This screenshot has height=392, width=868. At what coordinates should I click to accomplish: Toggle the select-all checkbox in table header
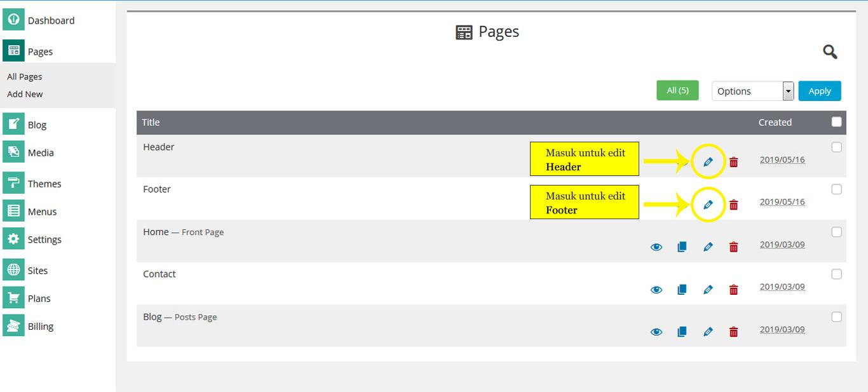[x=836, y=122]
